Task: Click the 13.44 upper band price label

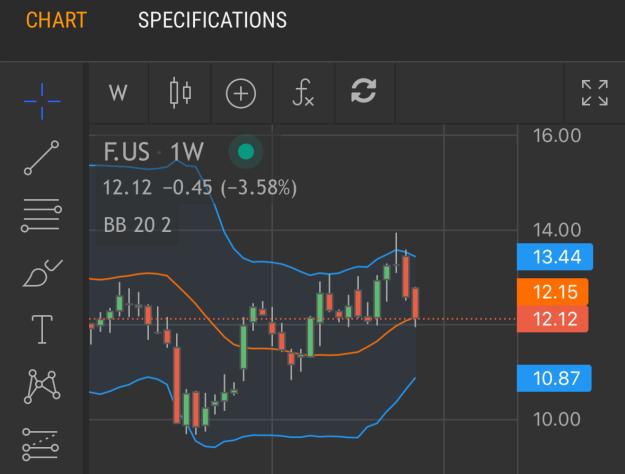Action: 555,257
